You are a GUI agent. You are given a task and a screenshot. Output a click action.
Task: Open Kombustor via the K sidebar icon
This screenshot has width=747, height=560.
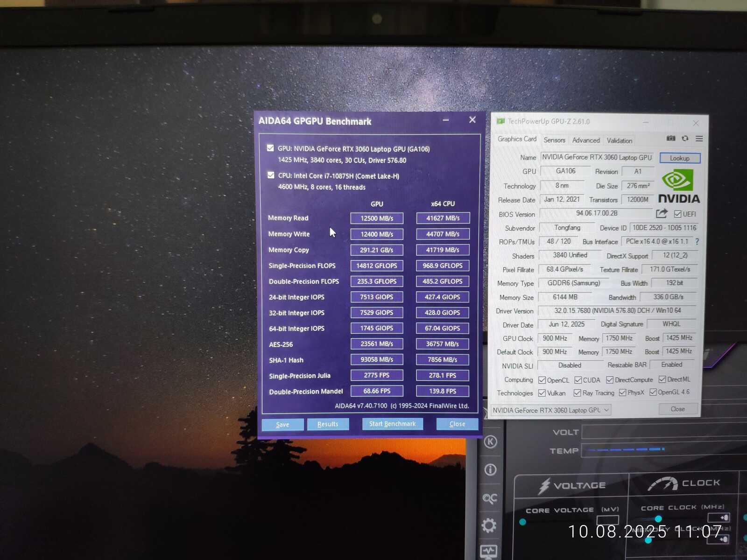click(x=490, y=441)
